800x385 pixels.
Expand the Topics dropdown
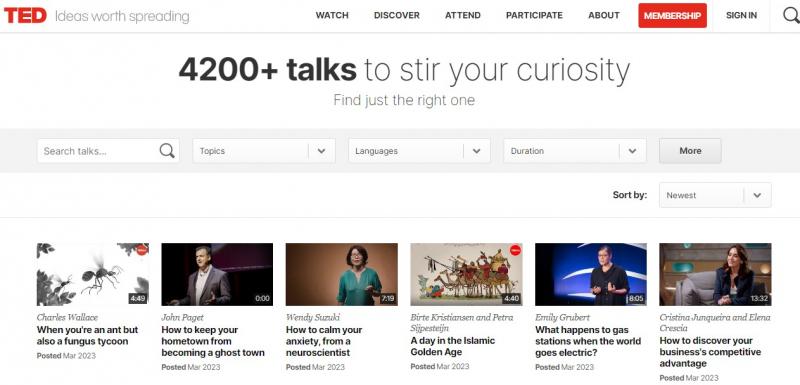click(264, 151)
